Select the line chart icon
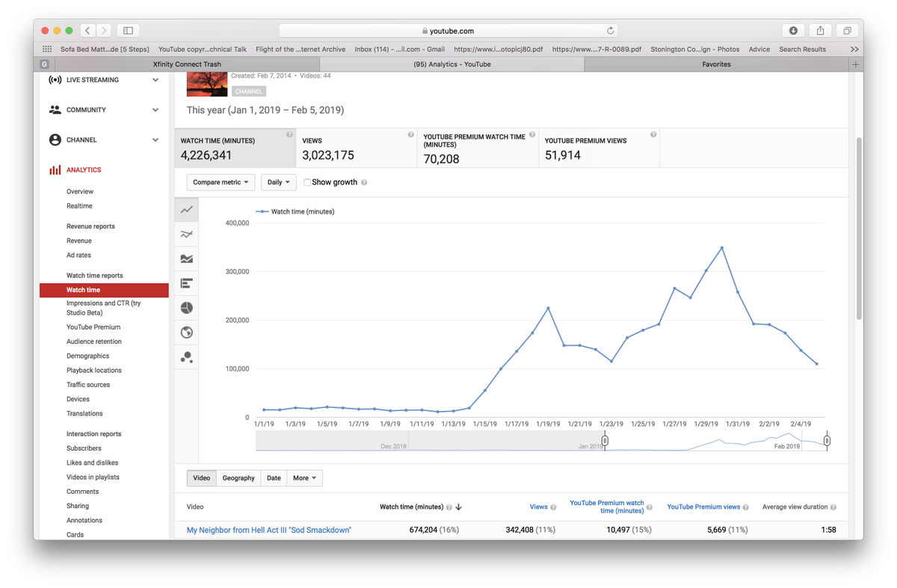The width and height of the screenshot is (897, 588). point(187,210)
